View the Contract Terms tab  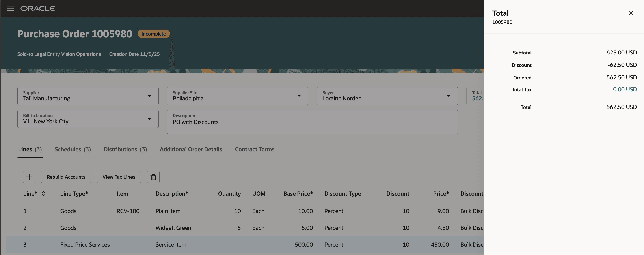(x=254, y=149)
